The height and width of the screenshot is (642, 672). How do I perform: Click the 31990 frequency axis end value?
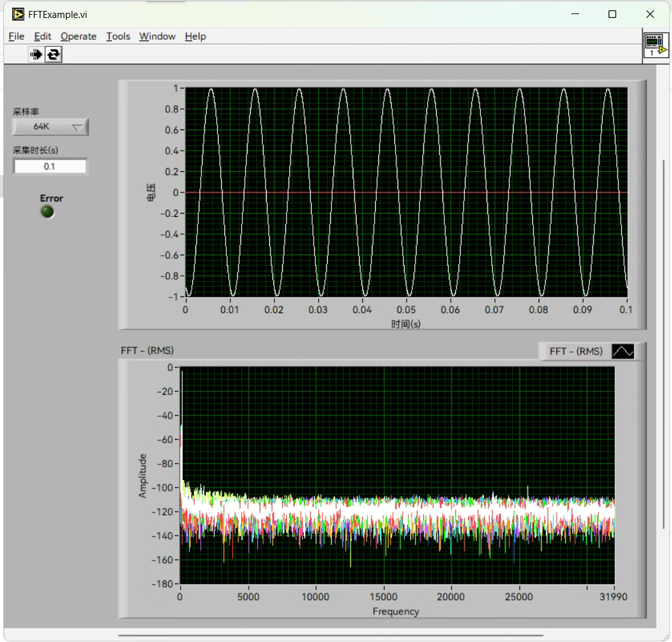(x=614, y=597)
